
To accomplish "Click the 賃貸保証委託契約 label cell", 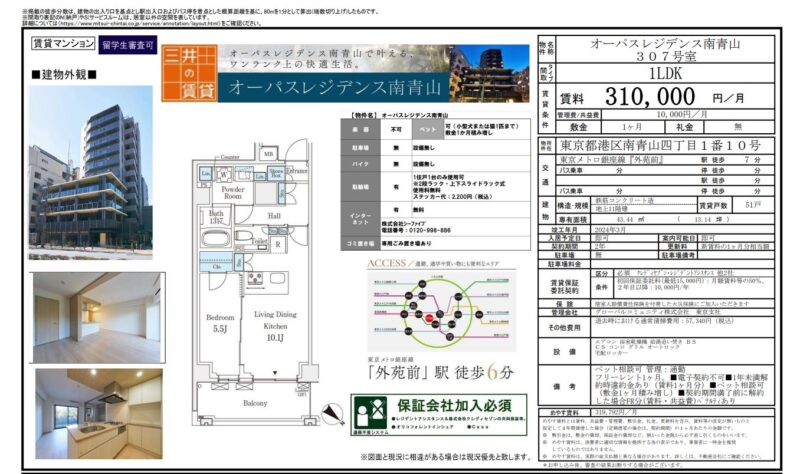I will (564, 286).
